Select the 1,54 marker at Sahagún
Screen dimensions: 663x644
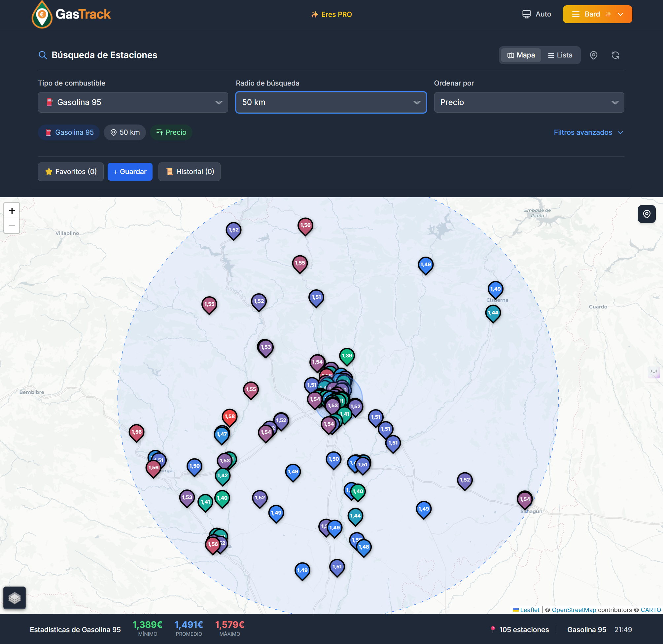[x=525, y=500]
